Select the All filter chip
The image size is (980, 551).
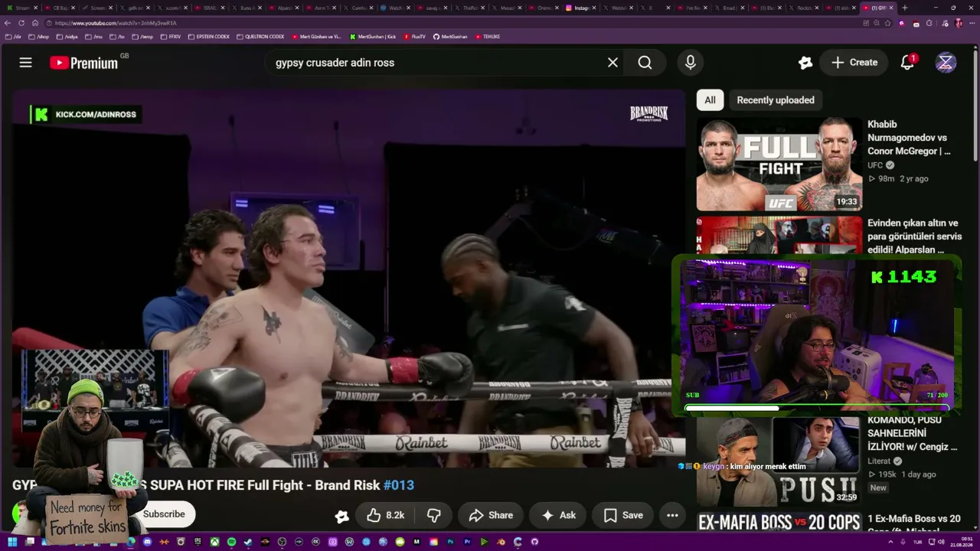tap(710, 100)
